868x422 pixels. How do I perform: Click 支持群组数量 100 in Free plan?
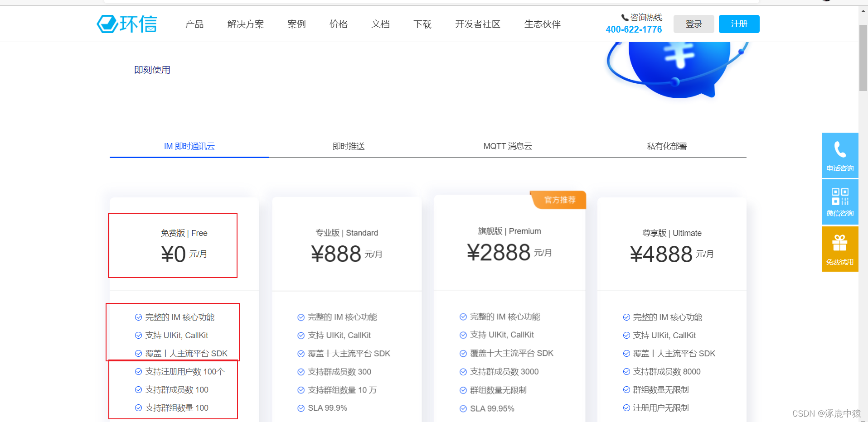(x=177, y=408)
